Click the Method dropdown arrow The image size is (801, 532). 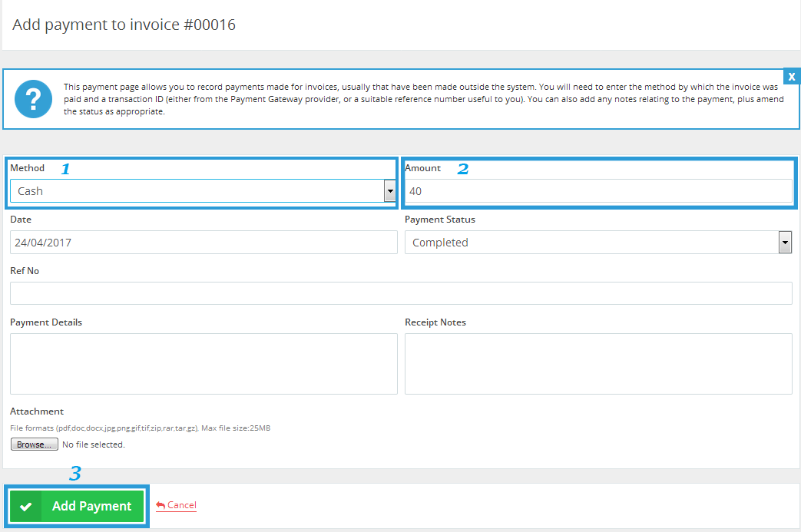(x=390, y=191)
